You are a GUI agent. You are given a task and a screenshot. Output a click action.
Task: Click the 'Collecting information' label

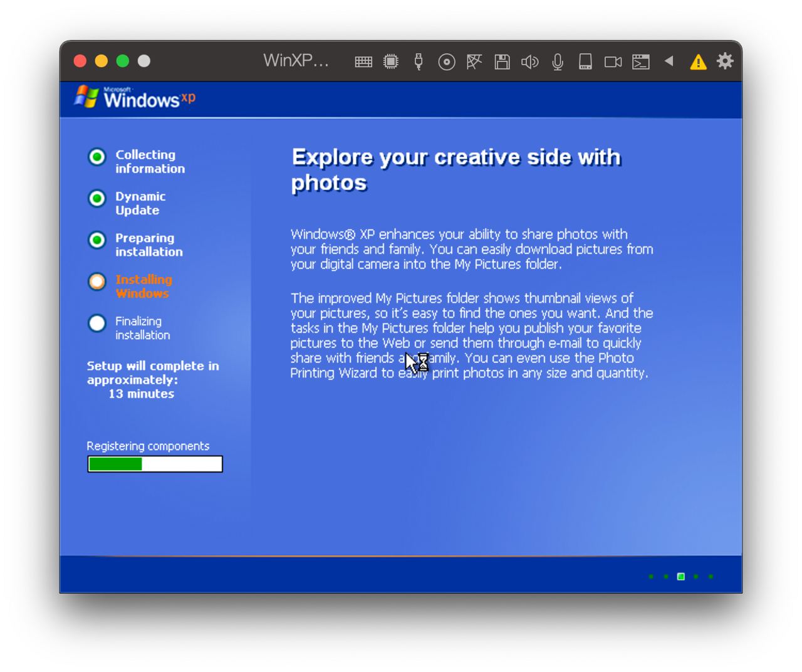point(150,161)
